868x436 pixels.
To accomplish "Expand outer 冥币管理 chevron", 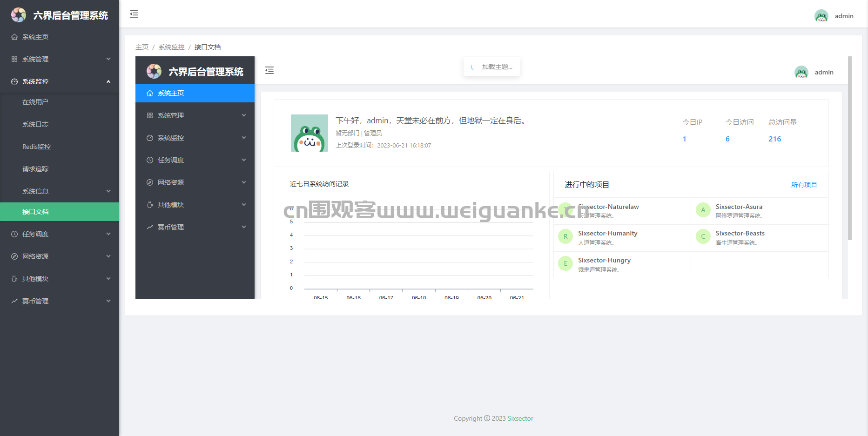I will (108, 301).
